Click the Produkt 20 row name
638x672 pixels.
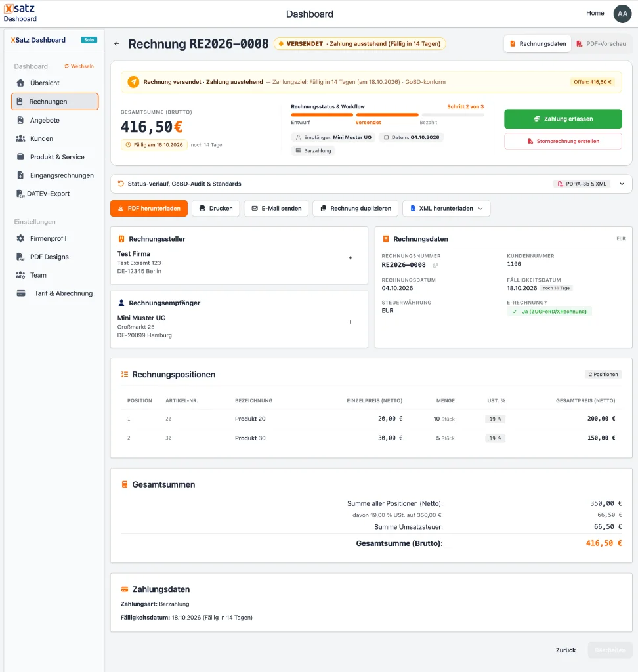click(250, 419)
